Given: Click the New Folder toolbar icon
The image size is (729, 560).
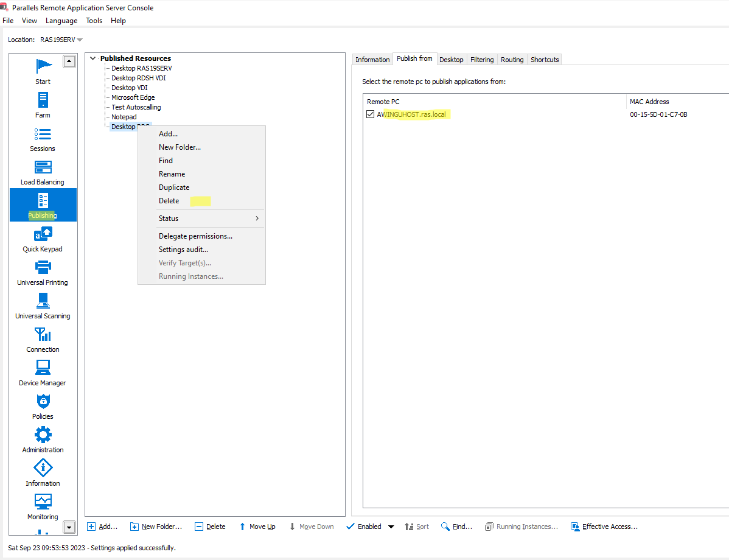Looking at the screenshot, I should (134, 527).
